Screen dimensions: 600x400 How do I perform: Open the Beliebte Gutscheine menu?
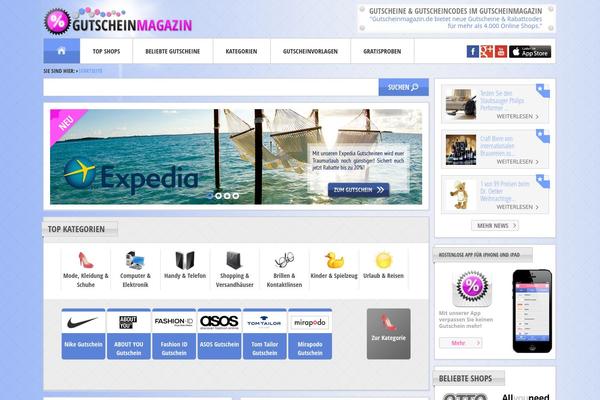coord(173,51)
